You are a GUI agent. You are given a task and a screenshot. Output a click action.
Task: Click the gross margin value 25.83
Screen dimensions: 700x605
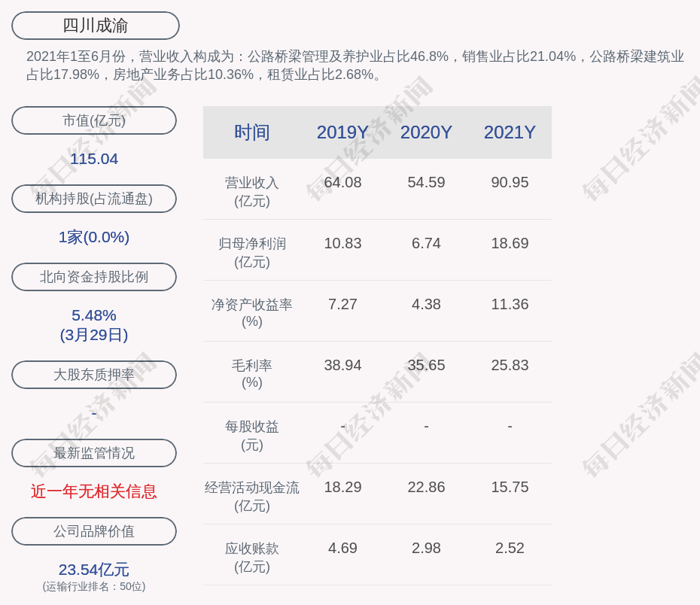tap(510, 366)
